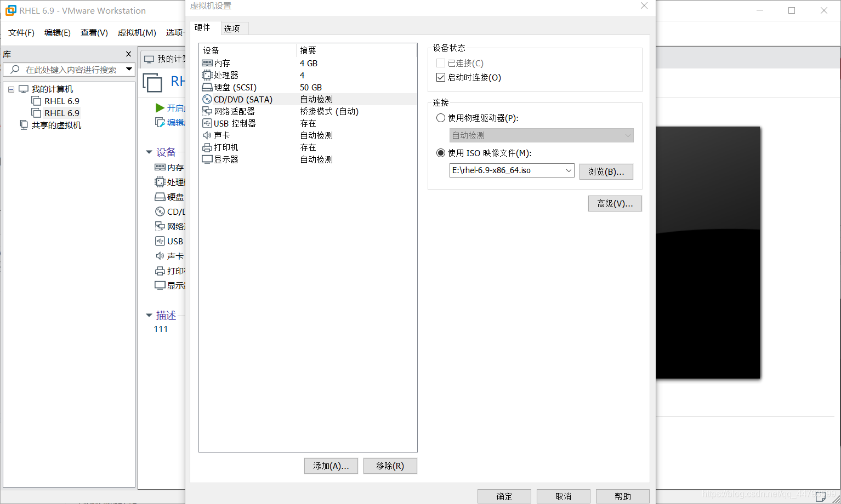Collapse the 描述 section in main window
This screenshot has height=504, width=841.
[x=149, y=315]
